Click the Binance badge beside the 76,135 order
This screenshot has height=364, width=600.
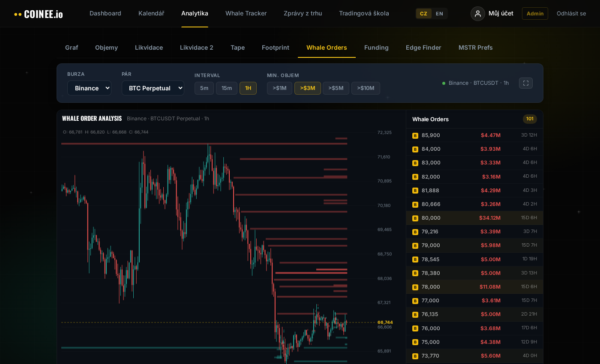pos(415,314)
